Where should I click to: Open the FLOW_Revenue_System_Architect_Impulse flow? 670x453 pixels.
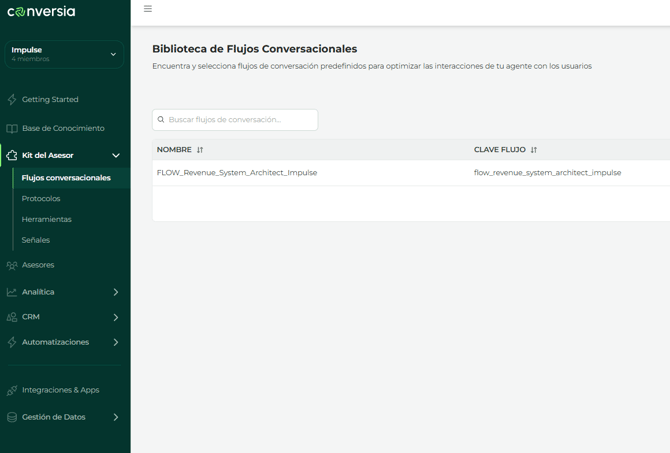pyautogui.click(x=237, y=173)
